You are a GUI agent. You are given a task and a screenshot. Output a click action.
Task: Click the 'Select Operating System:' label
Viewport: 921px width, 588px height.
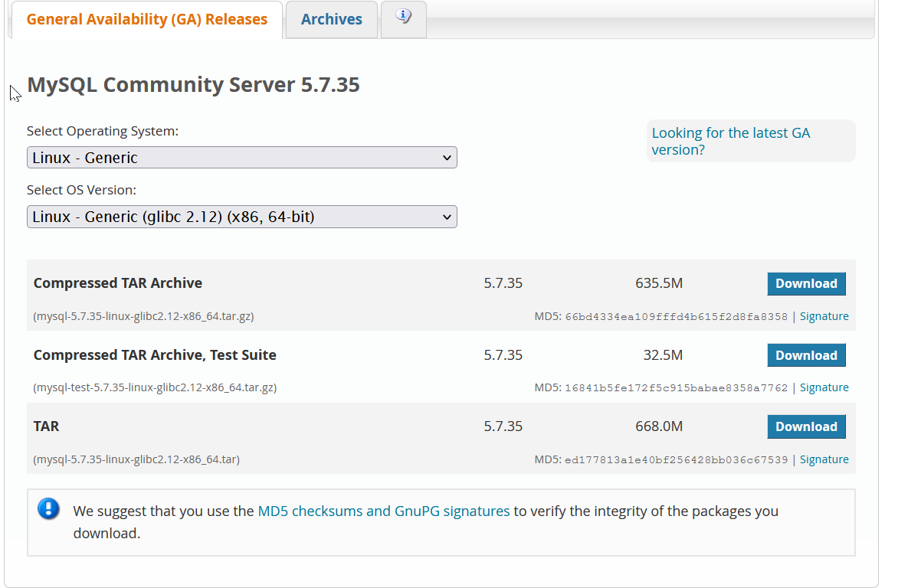[103, 131]
